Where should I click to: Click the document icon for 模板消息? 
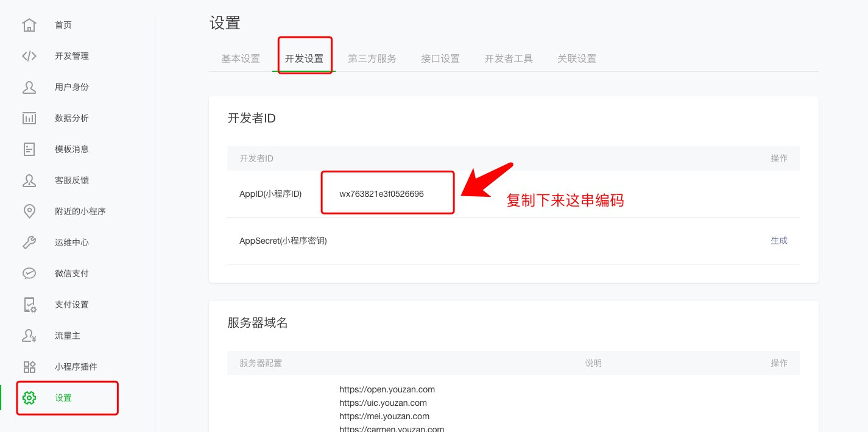[x=29, y=149]
